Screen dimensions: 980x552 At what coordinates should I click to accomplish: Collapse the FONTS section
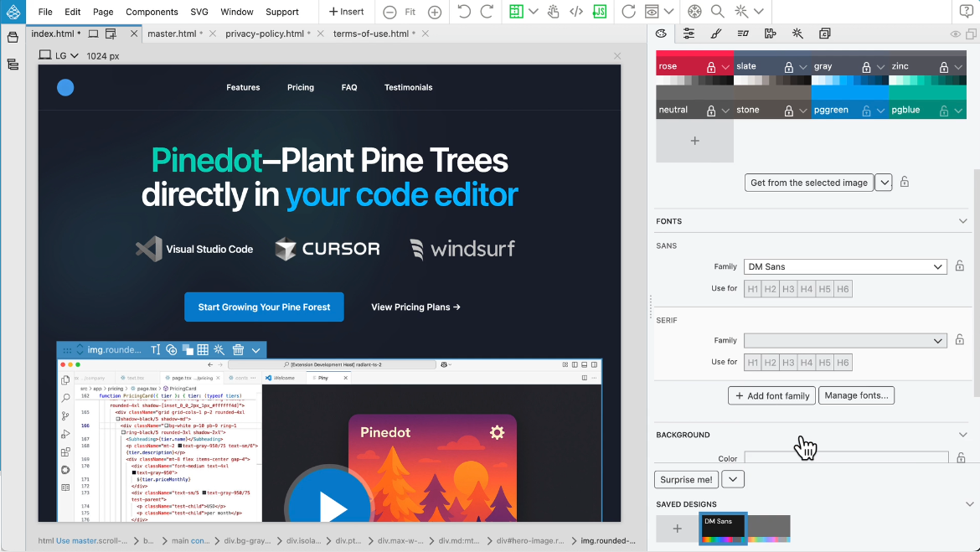tap(962, 221)
